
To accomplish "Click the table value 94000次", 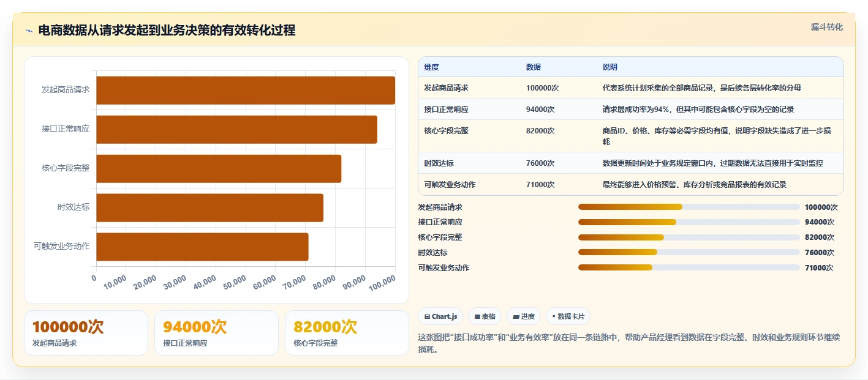I will coord(540,110).
